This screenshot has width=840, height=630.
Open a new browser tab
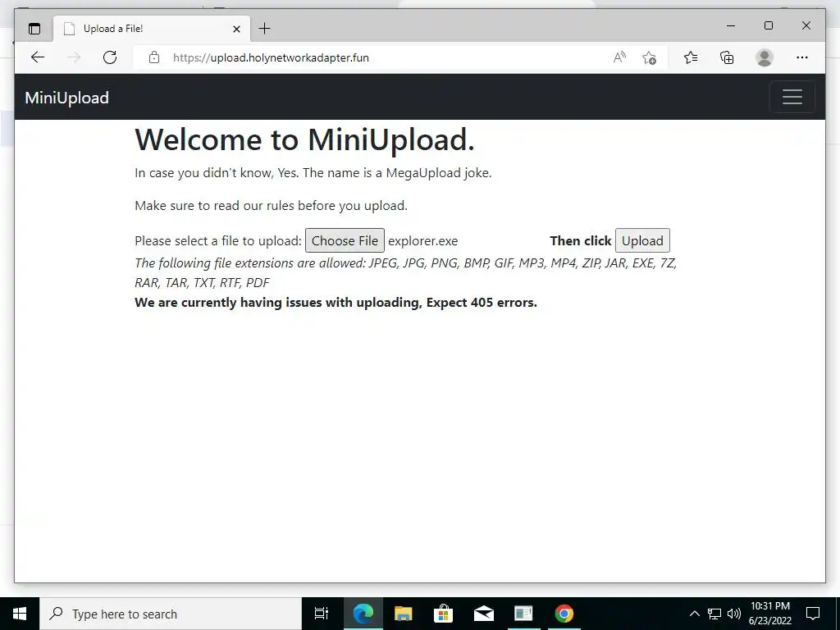point(265,29)
